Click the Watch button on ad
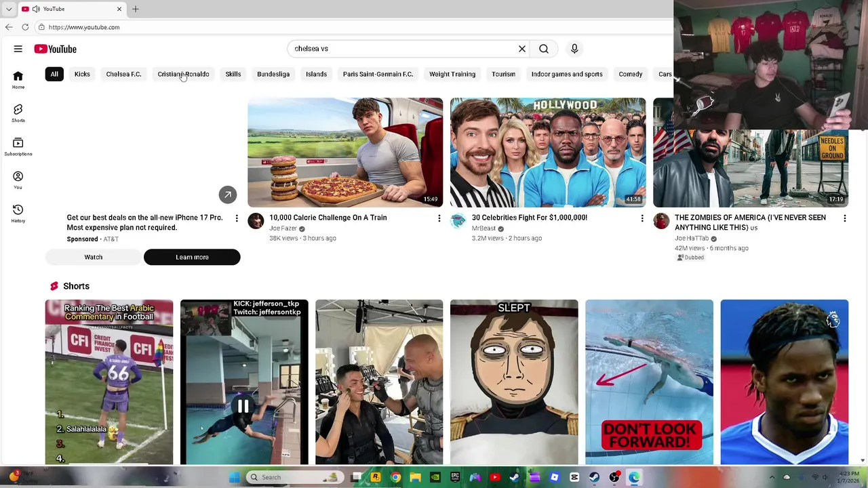Image resolution: width=868 pixels, height=488 pixels. 94,257
